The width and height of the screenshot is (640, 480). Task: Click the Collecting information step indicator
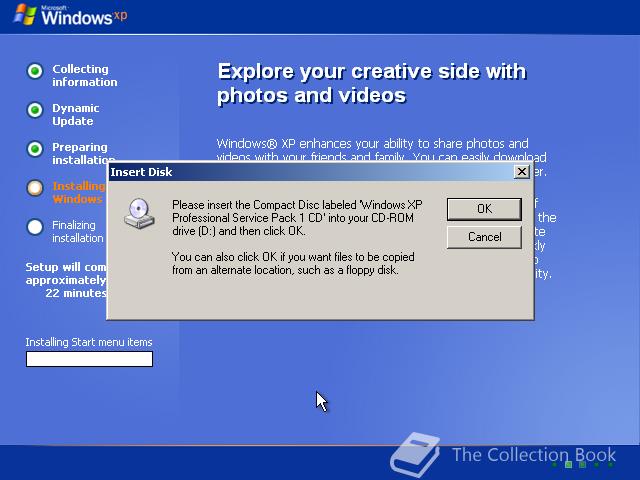click(35, 71)
